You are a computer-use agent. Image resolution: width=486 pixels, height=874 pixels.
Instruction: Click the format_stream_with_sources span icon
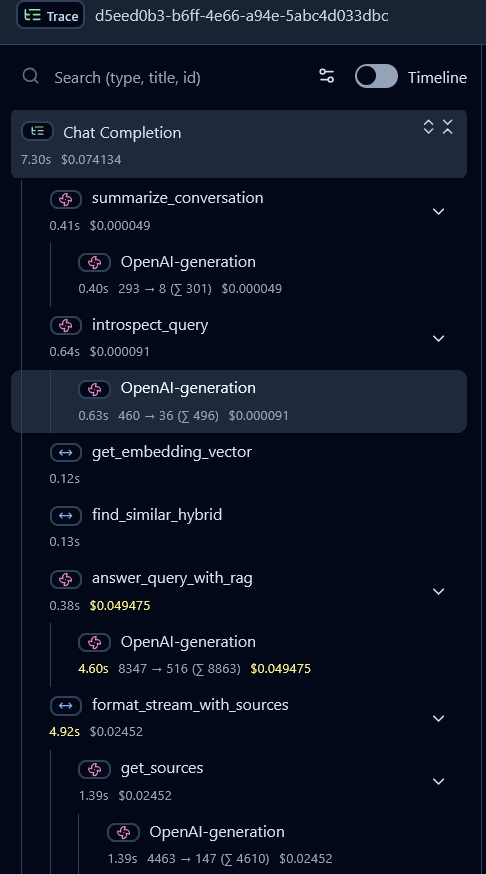point(66,706)
